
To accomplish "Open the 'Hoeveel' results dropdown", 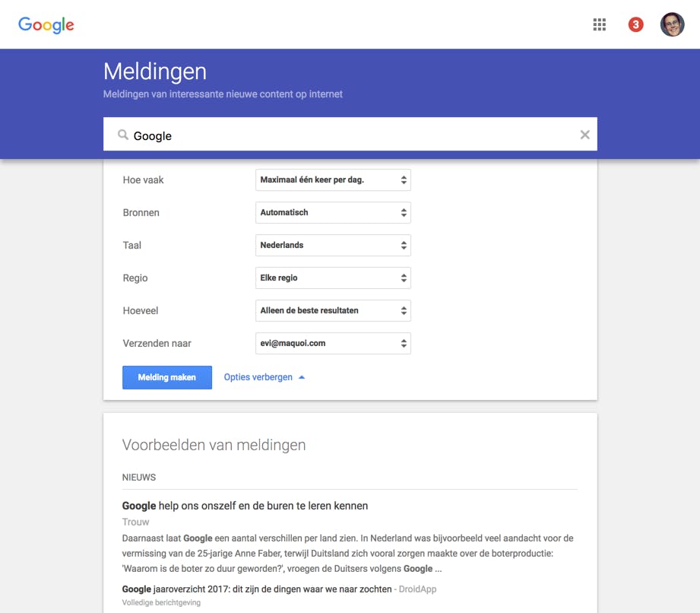I will 333,311.
